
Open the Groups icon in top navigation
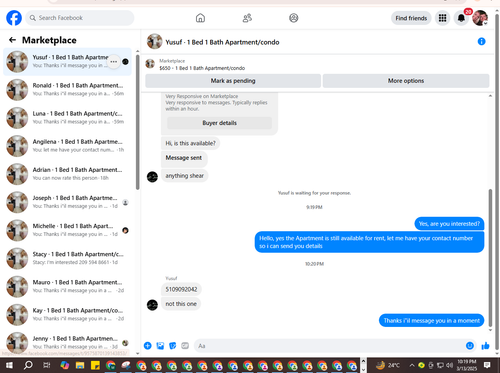coord(294,18)
